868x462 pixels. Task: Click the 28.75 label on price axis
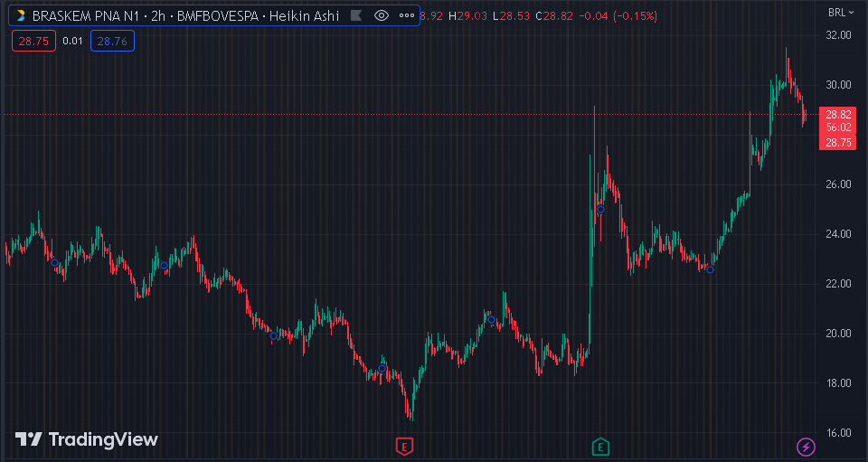838,143
